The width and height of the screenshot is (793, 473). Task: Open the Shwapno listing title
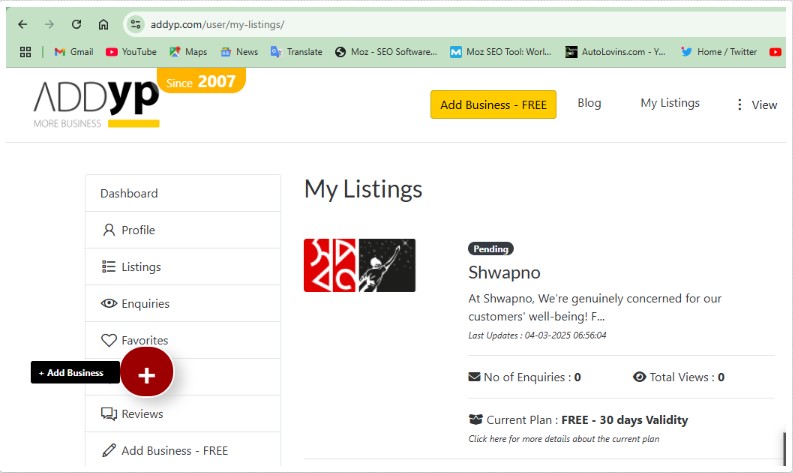(504, 273)
